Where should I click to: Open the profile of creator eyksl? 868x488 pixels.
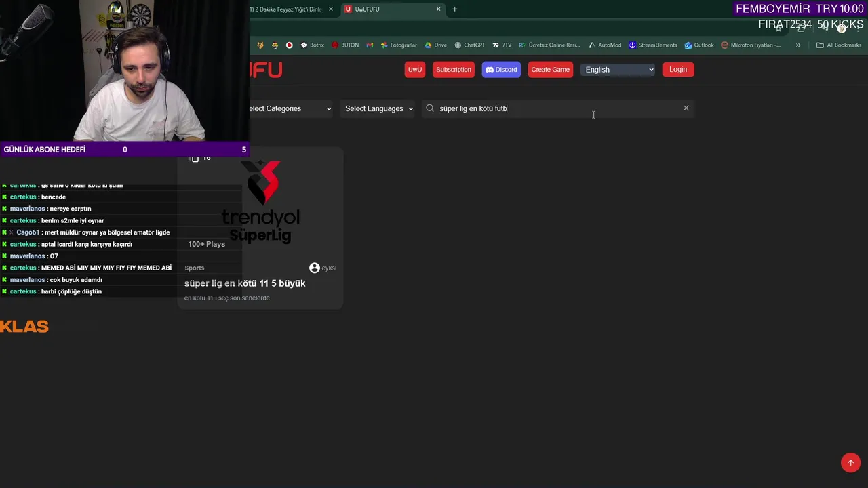[329, 268]
